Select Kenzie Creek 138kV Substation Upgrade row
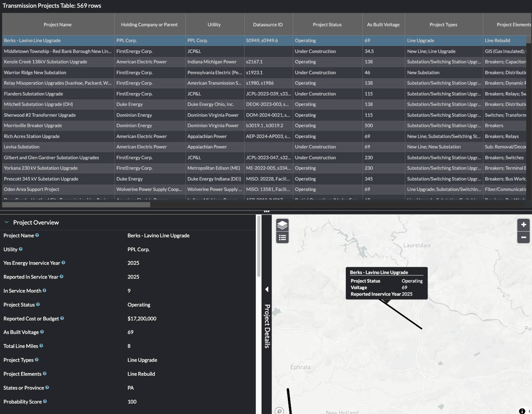This screenshot has height=414, width=532. [264, 62]
